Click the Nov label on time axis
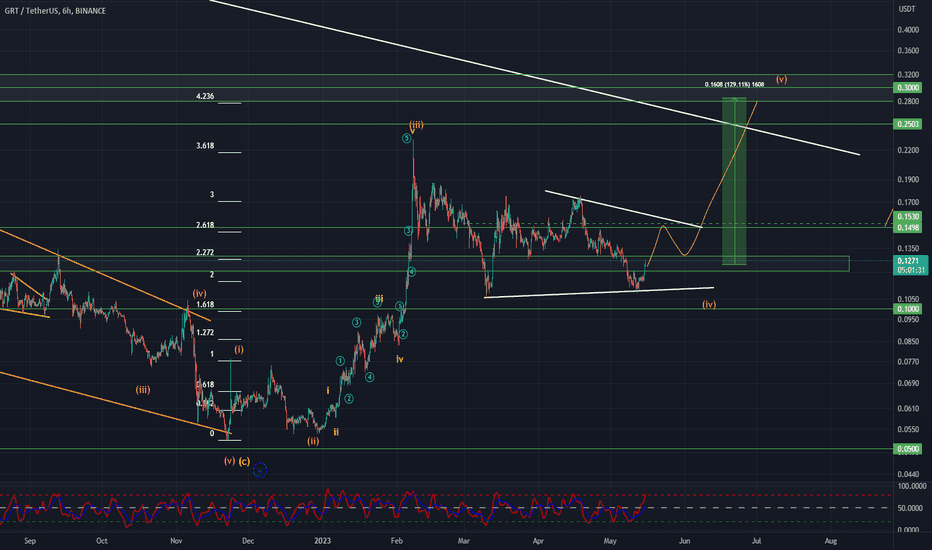Image resolution: width=932 pixels, height=550 pixels. (176, 541)
